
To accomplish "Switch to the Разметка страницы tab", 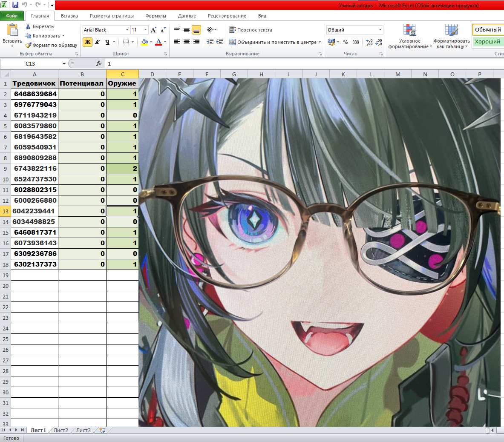I will (x=112, y=16).
